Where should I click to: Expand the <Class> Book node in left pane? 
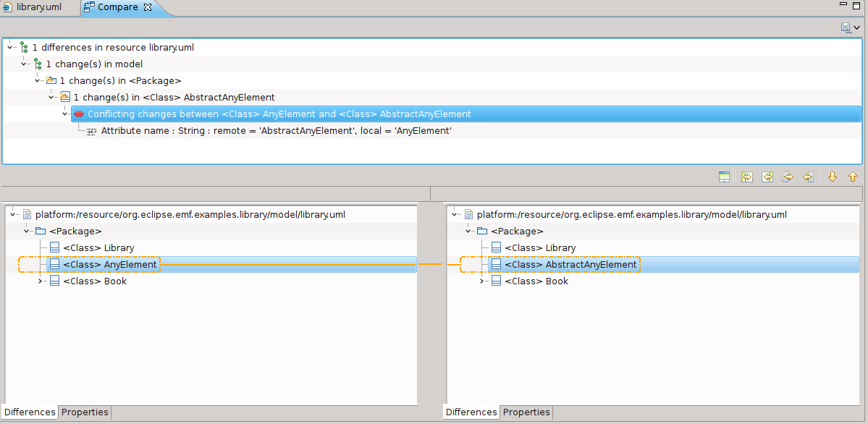click(x=40, y=281)
